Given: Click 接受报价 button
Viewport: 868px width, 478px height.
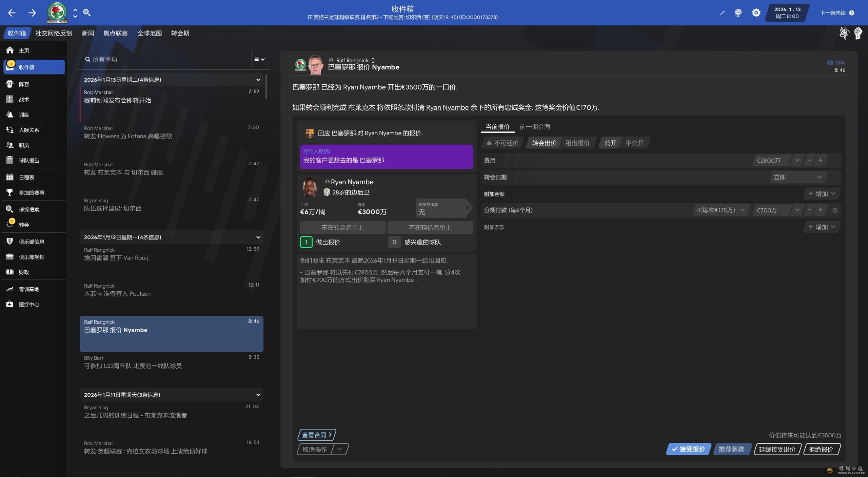Looking at the screenshot, I should 689,449.
